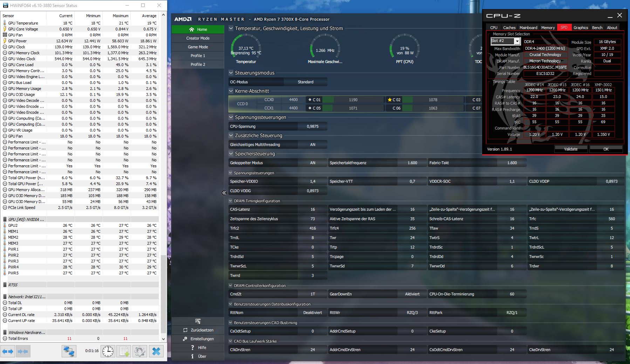The image size is (630, 364).
Task: Collapse the CAD Bus Laufwerk Stärke section
Action: click(231, 341)
